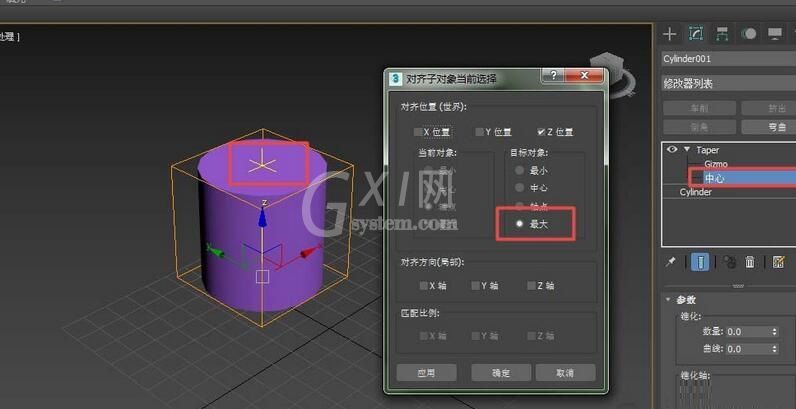Open Configure Modifier Sets icon
The image size is (796, 409).
pos(778,262)
